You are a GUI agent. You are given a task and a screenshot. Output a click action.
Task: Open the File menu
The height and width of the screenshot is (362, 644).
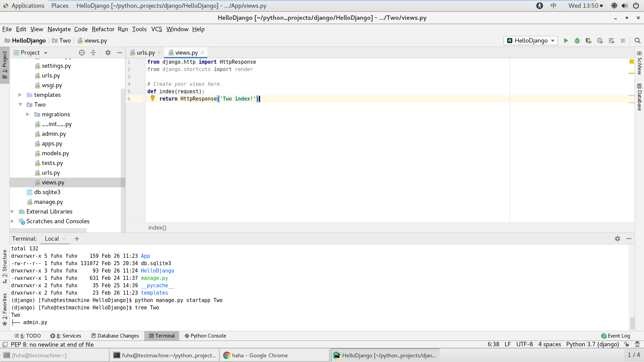pyautogui.click(x=7, y=29)
